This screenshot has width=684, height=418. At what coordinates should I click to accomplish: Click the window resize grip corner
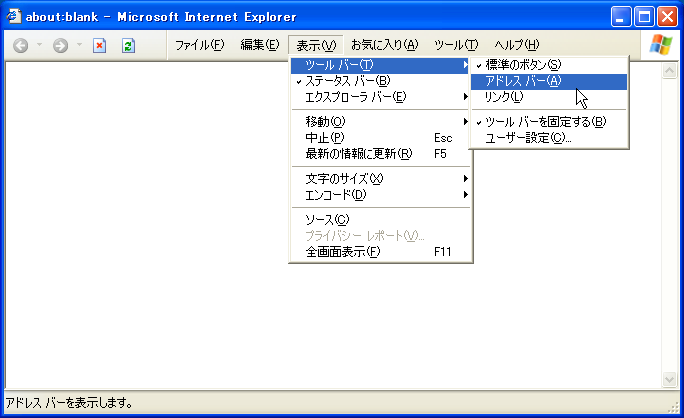[x=674, y=408]
